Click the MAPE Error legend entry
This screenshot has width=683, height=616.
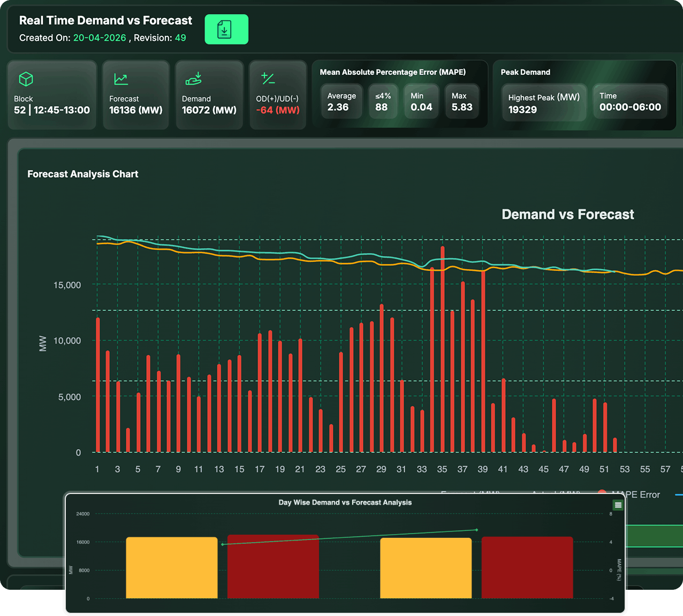[629, 495]
